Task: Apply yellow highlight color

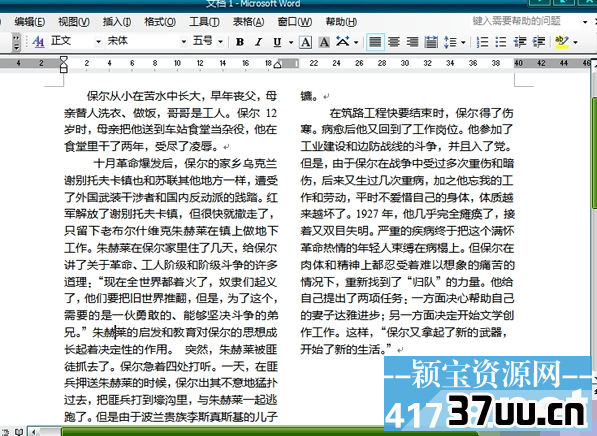Action: (562, 42)
